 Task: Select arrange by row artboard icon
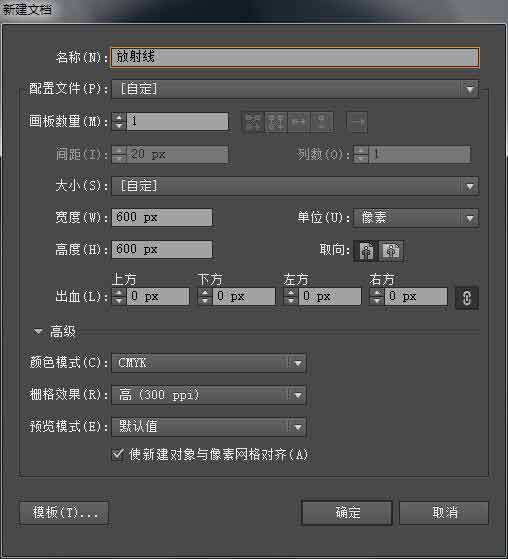point(298,122)
